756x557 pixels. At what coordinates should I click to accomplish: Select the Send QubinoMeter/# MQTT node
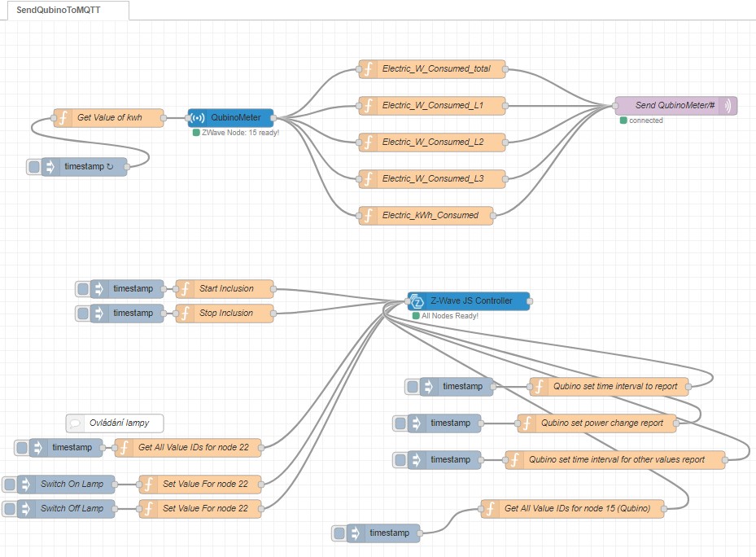(676, 106)
